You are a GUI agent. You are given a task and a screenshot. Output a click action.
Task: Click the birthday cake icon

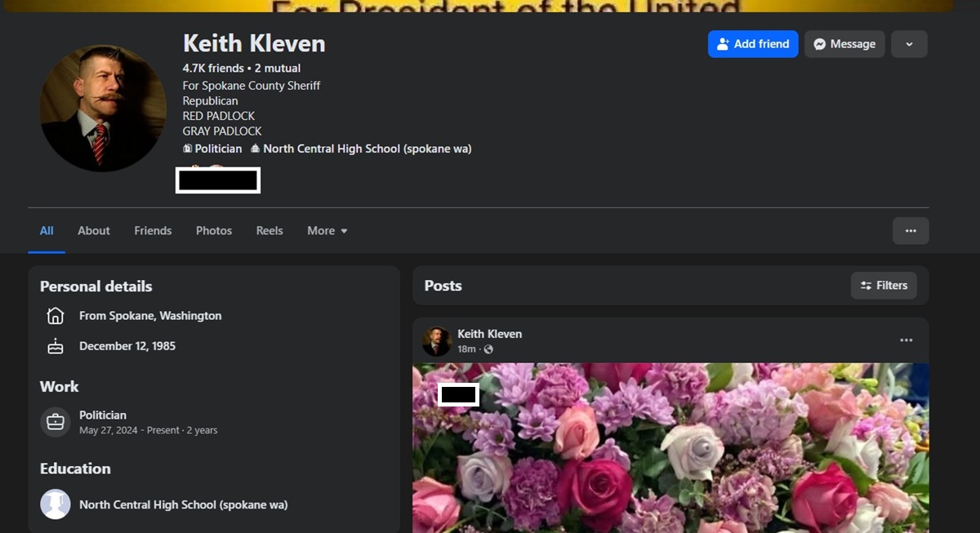coord(56,346)
